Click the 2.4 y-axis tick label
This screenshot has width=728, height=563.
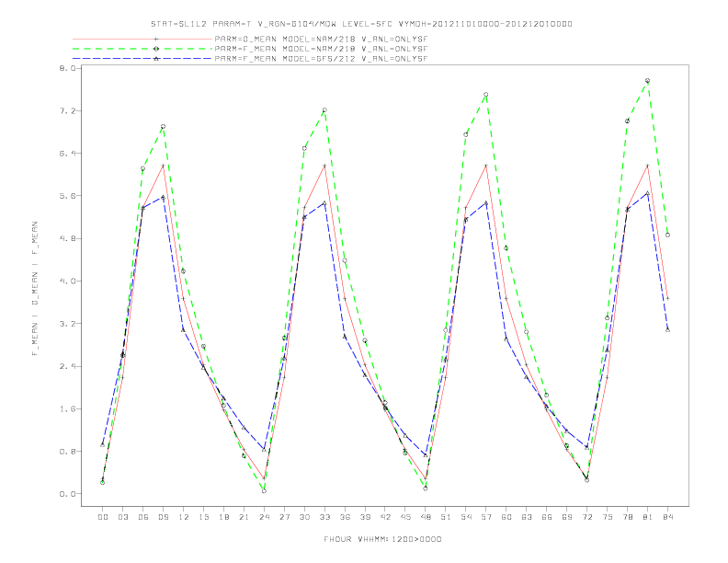66,366
